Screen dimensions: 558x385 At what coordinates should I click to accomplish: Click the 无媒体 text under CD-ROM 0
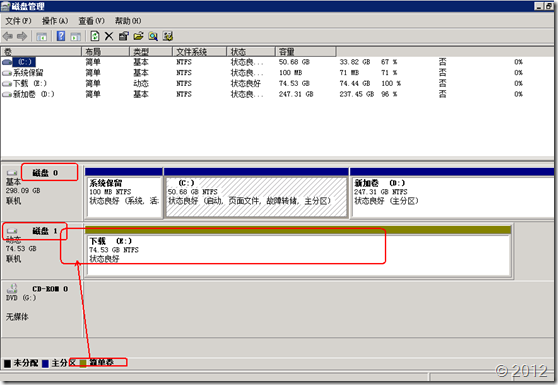[x=17, y=317]
